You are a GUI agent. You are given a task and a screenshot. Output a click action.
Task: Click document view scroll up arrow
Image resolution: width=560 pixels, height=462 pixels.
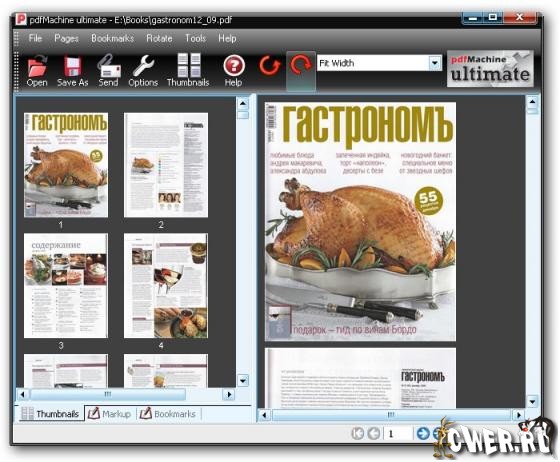click(x=532, y=102)
